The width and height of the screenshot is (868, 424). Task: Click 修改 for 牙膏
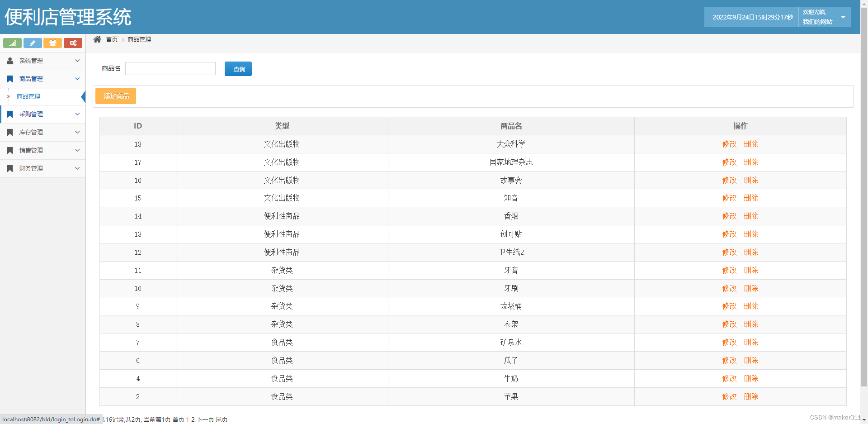[x=729, y=270]
